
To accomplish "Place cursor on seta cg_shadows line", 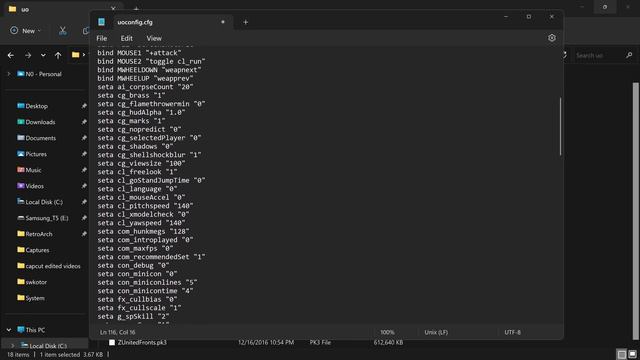I will (135, 146).
